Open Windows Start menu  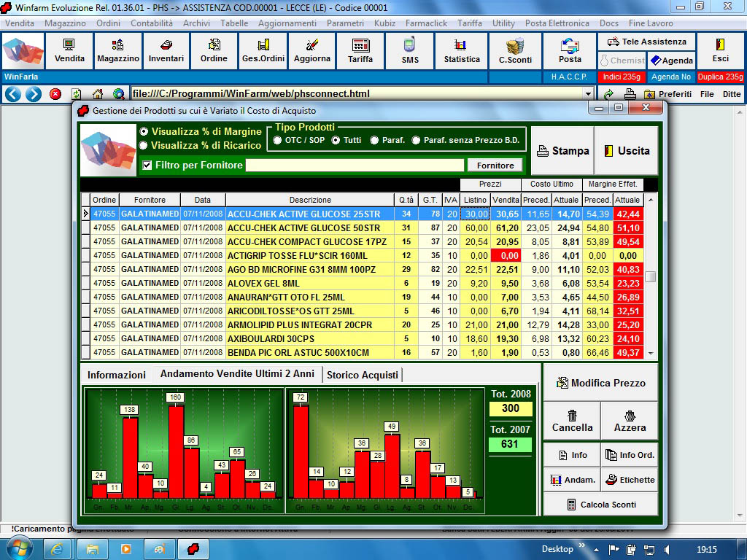(18, 548)
